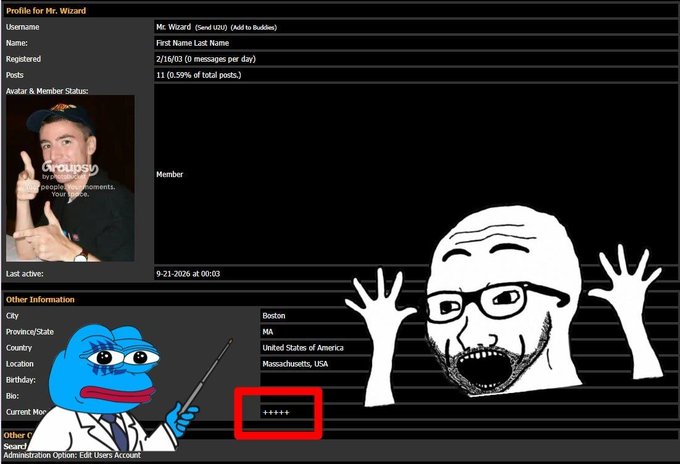Click 'United States of America' country value
The image size is (680, 464).
pyautogui.click(x=303, y=348)
